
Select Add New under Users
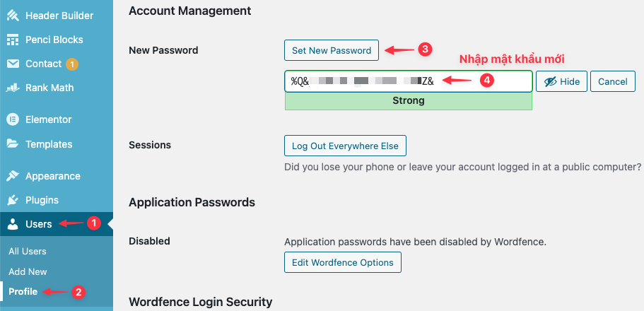[28, 271]
